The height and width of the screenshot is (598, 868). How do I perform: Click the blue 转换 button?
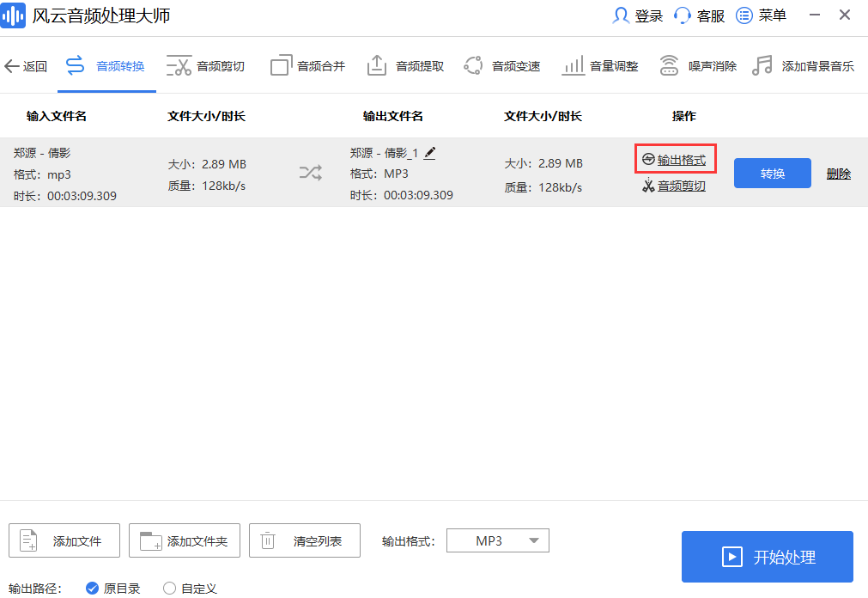[x=772, y=174]
